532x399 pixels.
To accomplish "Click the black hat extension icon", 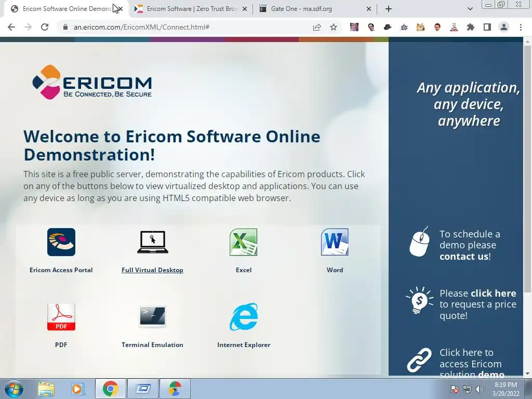I will tap(388, 27).
